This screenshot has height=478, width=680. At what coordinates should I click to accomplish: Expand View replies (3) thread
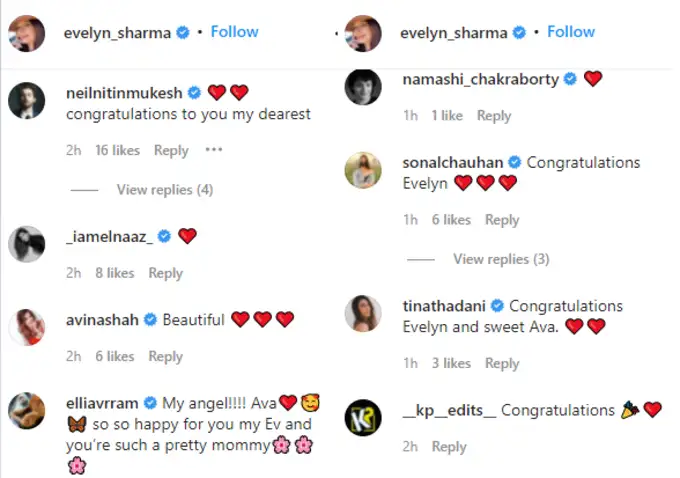[x=501, y=259]
